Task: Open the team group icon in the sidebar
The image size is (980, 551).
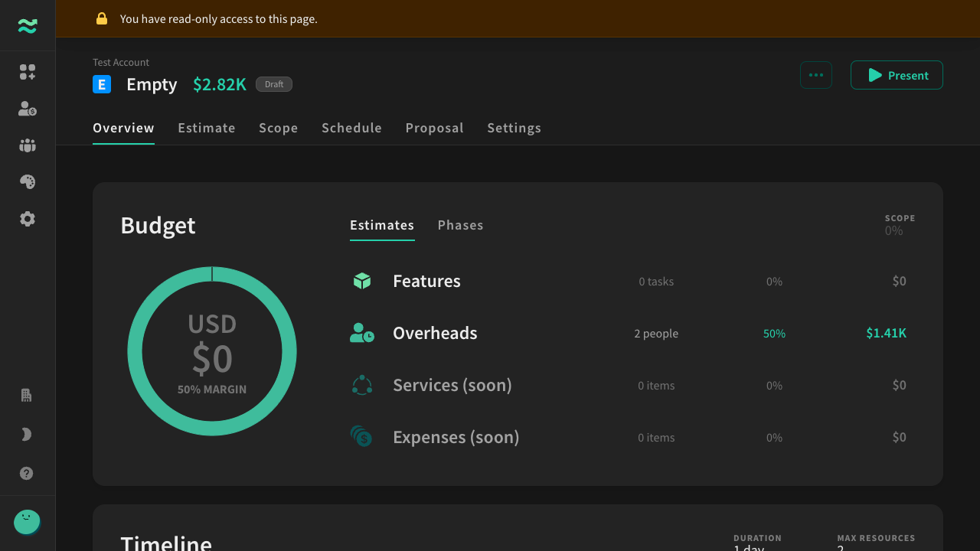Action: (28, 145)
